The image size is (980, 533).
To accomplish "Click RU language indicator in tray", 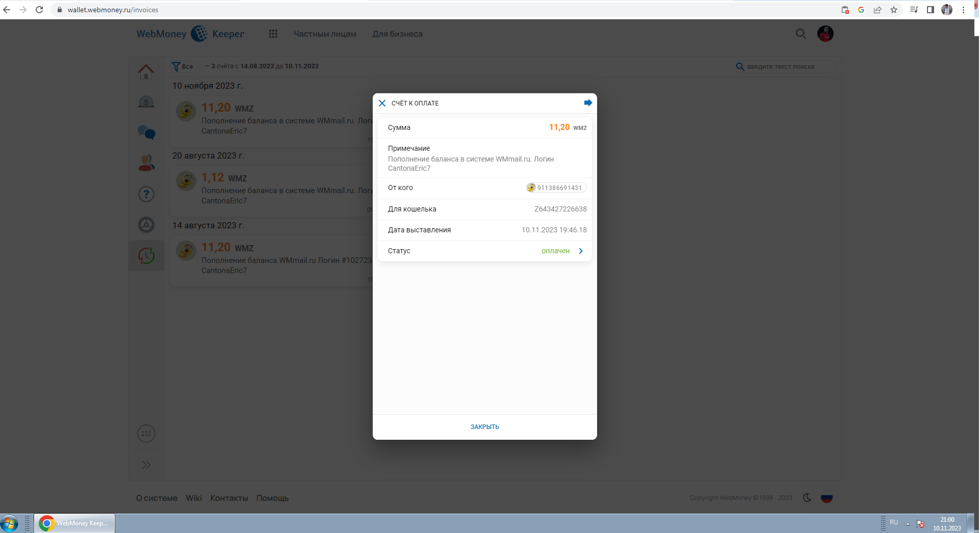I will click(x=894, y=522).
